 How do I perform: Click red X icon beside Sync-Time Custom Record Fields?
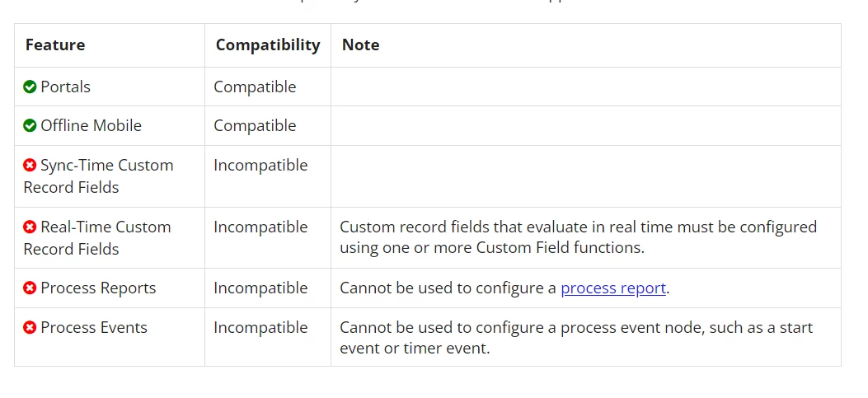(30, 165)
